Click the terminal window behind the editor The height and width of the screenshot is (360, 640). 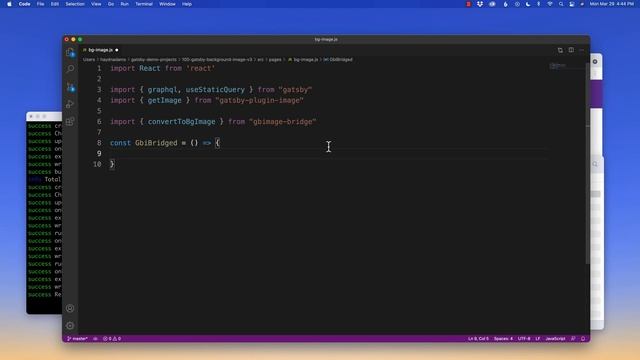point(44,212)
